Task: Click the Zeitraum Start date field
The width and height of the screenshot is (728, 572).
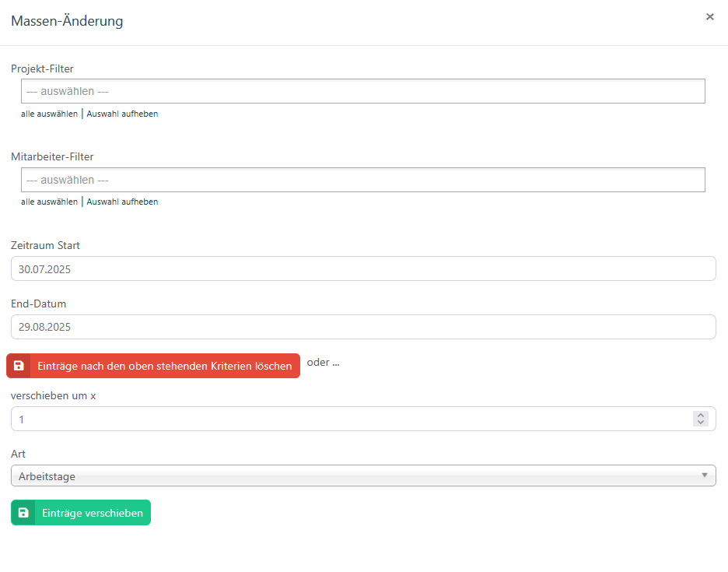Action: (363, 268)
